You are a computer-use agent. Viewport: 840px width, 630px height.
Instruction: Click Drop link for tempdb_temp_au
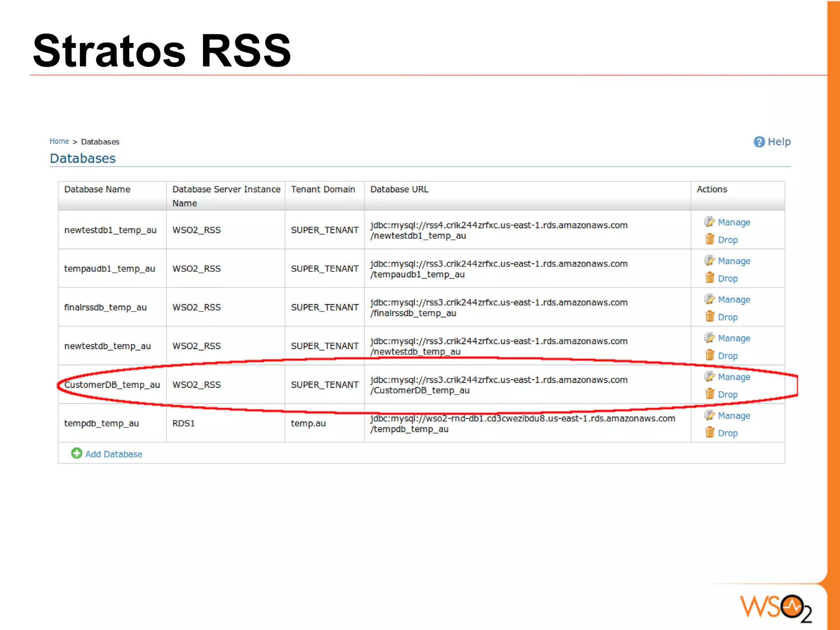click(728, 433)
